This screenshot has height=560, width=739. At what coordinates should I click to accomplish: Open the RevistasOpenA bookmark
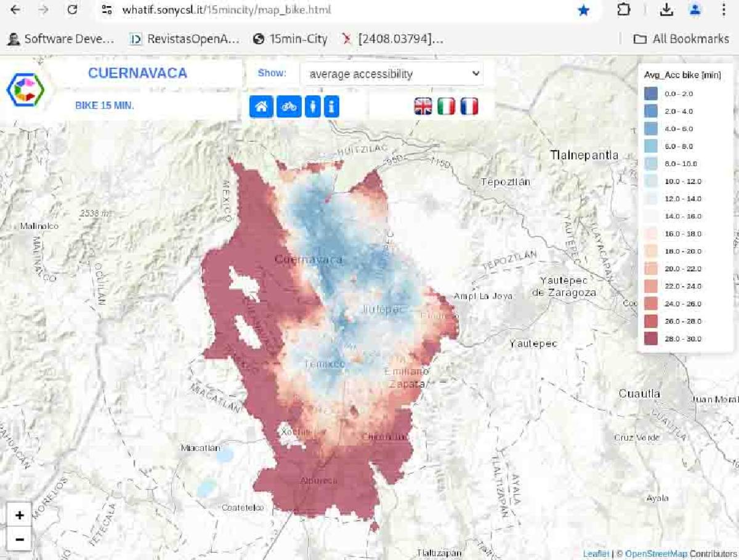(x=185, y=39)
